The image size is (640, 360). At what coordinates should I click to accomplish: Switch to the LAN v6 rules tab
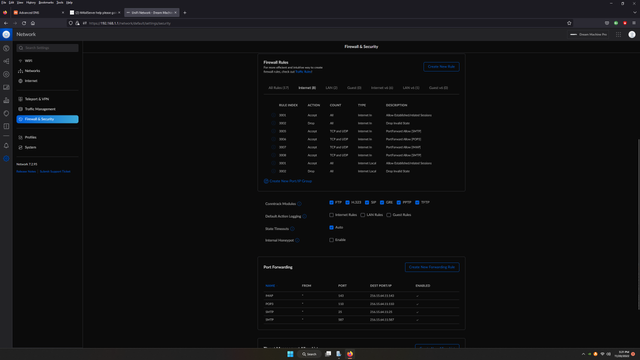coord(411,88)
